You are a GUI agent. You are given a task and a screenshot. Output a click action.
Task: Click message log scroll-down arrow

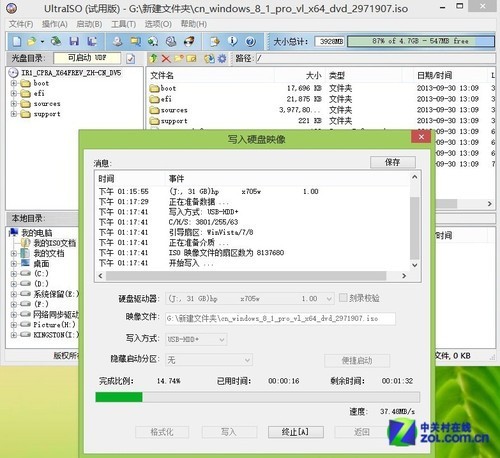tap(414, 265)
